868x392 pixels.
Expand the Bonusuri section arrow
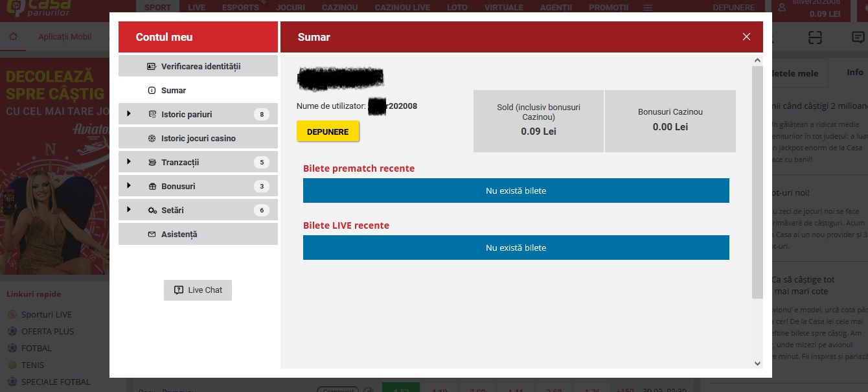click(129, 186)
